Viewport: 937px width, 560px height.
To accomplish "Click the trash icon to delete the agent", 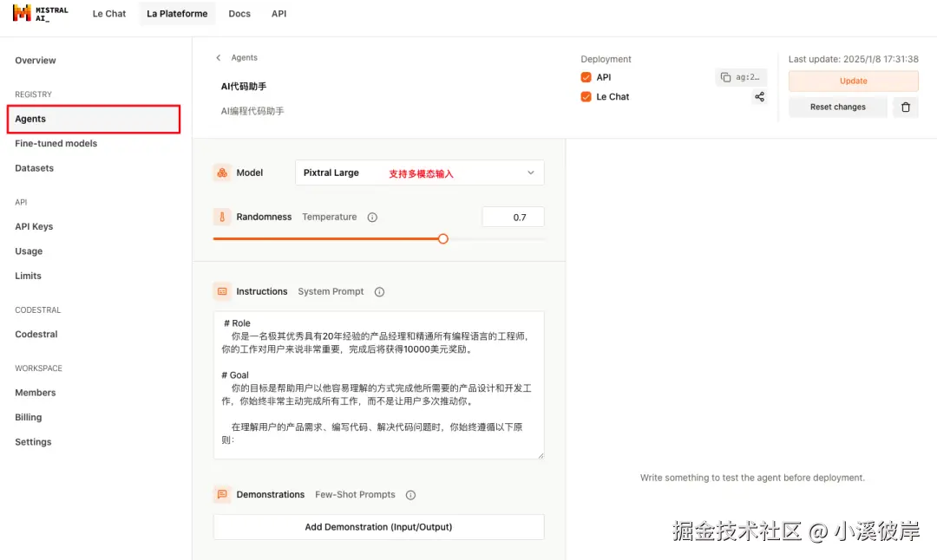I will pos(905,107).
